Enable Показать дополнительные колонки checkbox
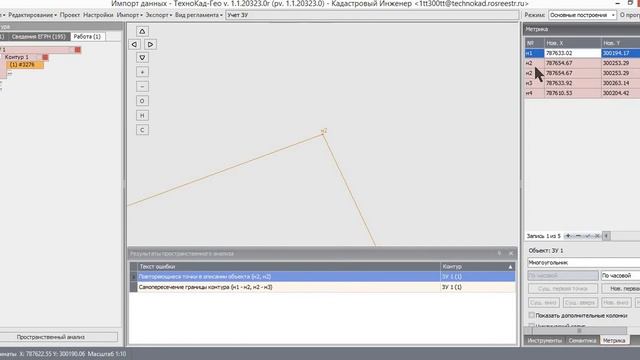Image resolution: width=640 pixels, height=360 pixels. pos(531,315)
